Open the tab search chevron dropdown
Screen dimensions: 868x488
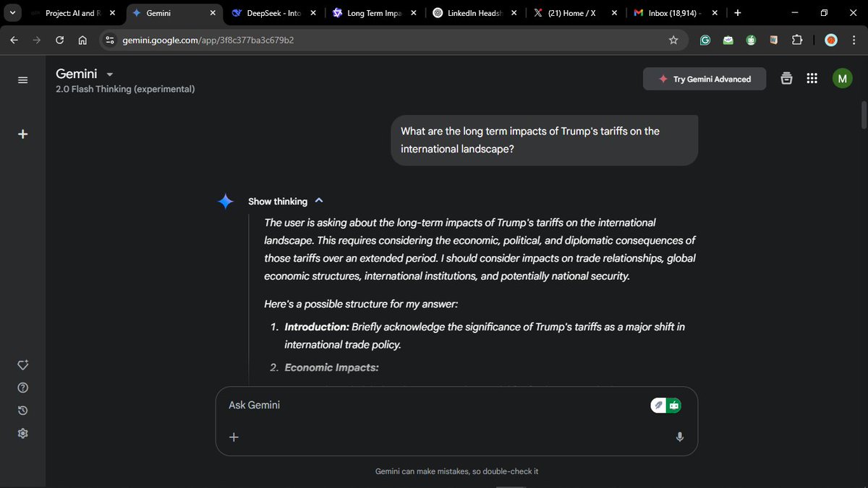(x=11, y=13)
